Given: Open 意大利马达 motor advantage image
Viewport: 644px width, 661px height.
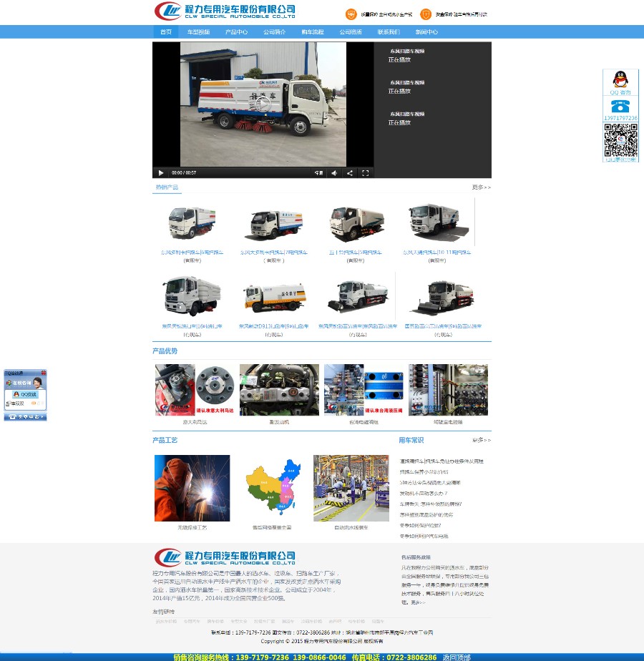Looking at the screenshot, I should click(195, 390).
